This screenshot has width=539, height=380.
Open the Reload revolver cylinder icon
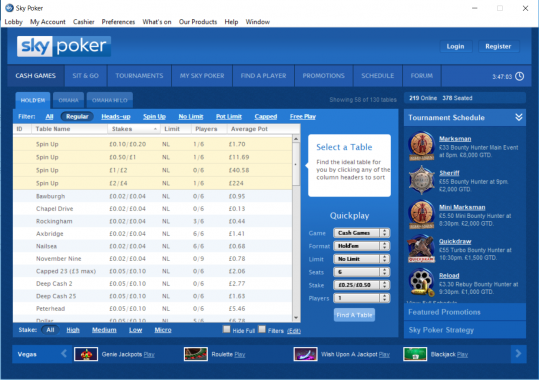tap(421, 283)
